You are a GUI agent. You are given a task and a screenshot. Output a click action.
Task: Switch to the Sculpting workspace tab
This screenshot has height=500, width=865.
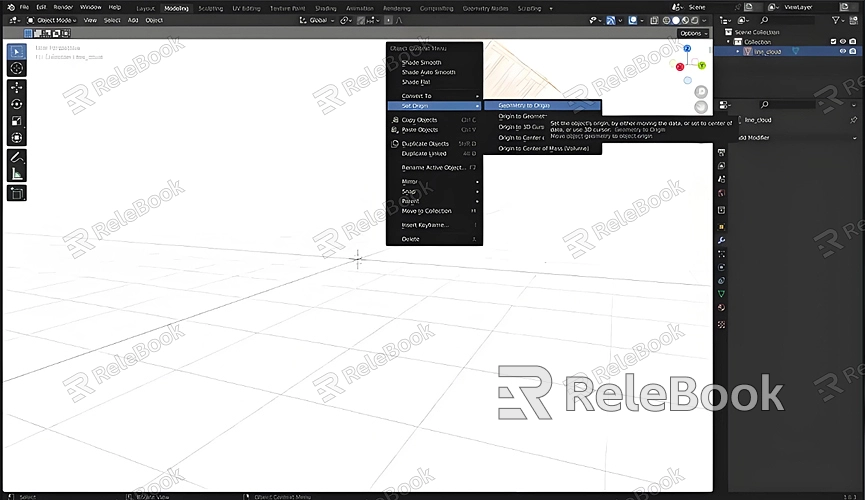coord(211,8)
